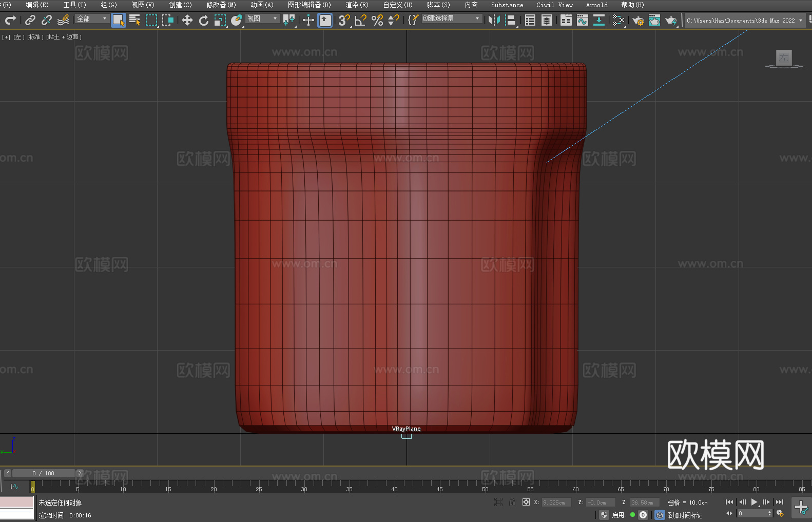
Task: Click the Unlink Selection icon
Action: 47,20
